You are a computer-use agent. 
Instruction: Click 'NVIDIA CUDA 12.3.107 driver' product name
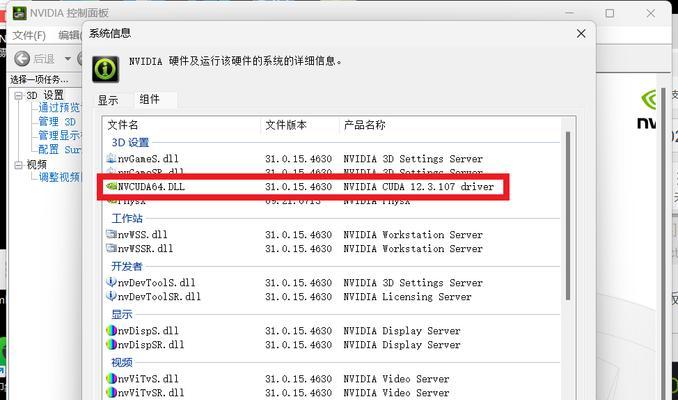(418, 187)
